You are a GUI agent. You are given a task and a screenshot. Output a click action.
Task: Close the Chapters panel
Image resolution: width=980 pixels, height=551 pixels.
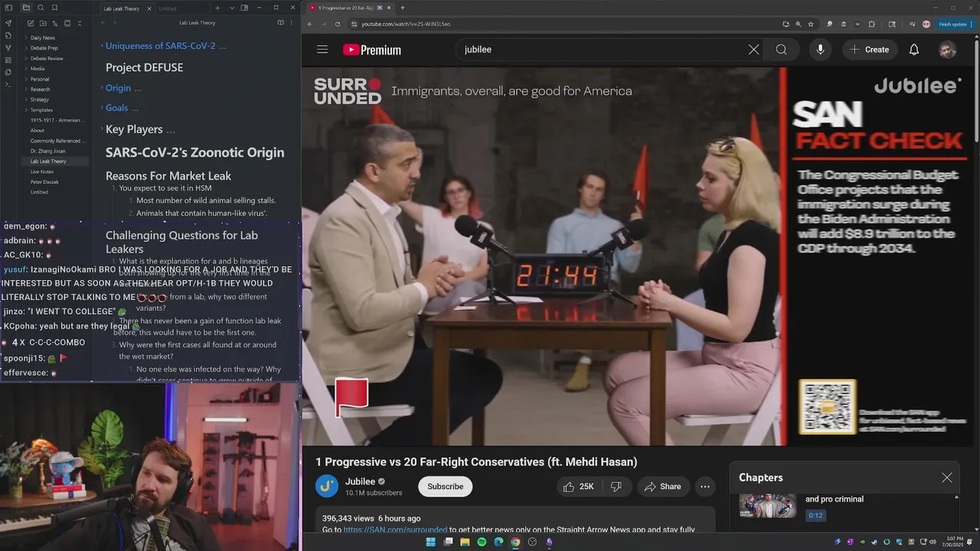(947, 478)
